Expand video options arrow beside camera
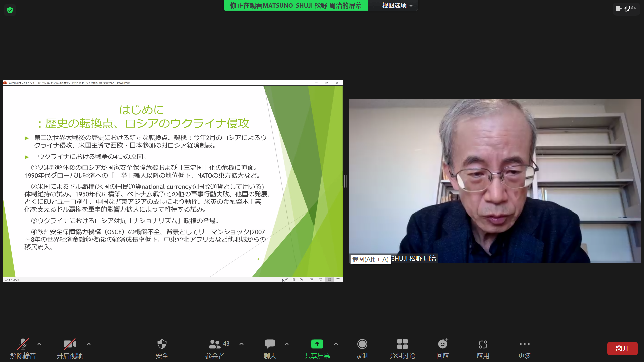 tap(89, 344)
